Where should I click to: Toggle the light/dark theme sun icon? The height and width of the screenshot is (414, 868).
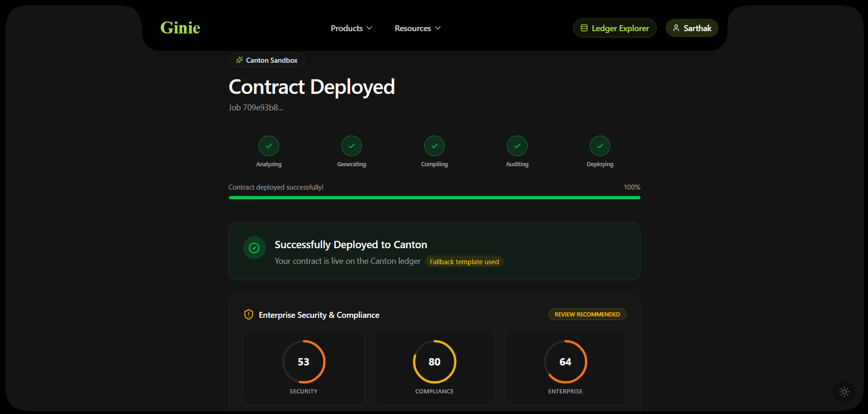(x=844, y=392)
